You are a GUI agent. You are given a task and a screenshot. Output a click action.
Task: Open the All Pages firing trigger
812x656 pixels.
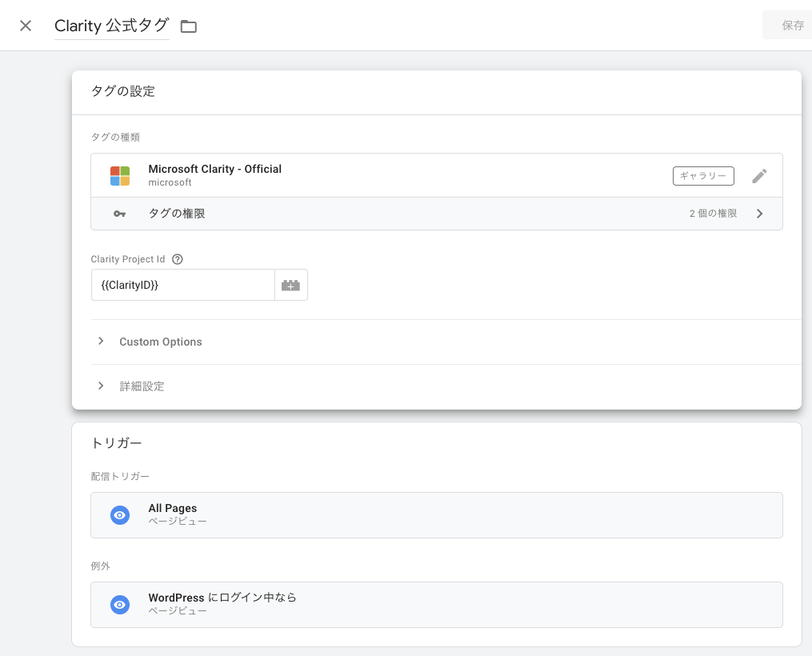(x=437, y=515)
